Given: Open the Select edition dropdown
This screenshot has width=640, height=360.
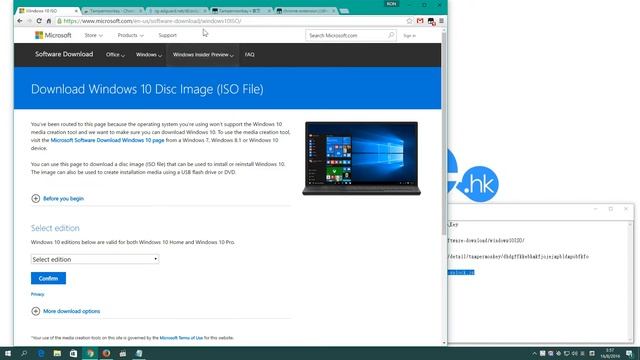Looking at the screenshot, I should 95,259.
